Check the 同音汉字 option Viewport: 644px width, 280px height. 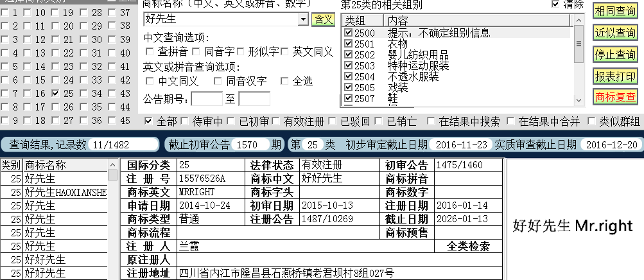(x=217, y=82)
